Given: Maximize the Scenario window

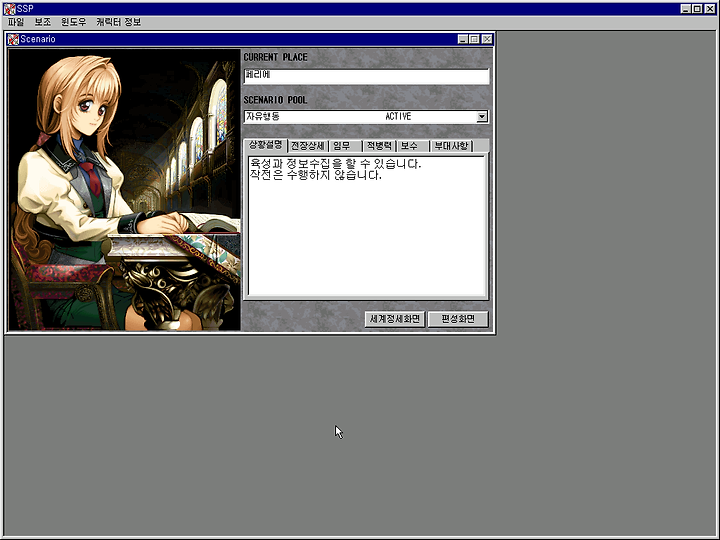Looking at the screenshot, I should tap(474, 39).
